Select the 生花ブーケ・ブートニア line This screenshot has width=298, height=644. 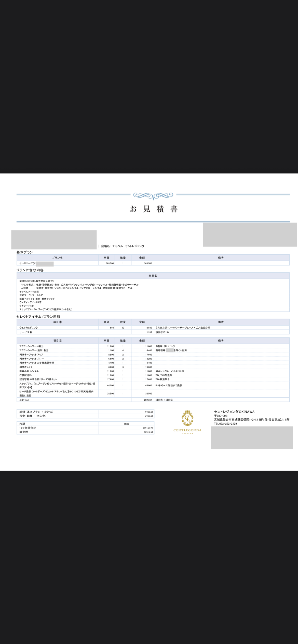point(31,295)
